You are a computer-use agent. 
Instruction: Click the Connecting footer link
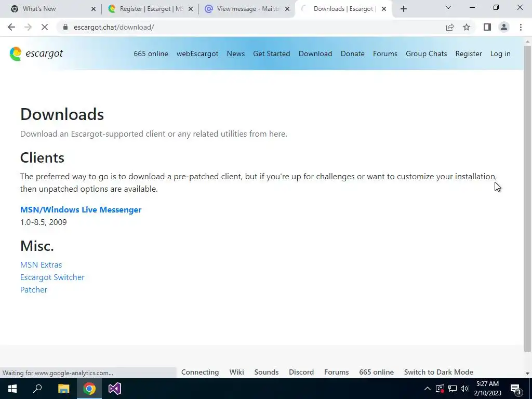(x=200, y=372)
